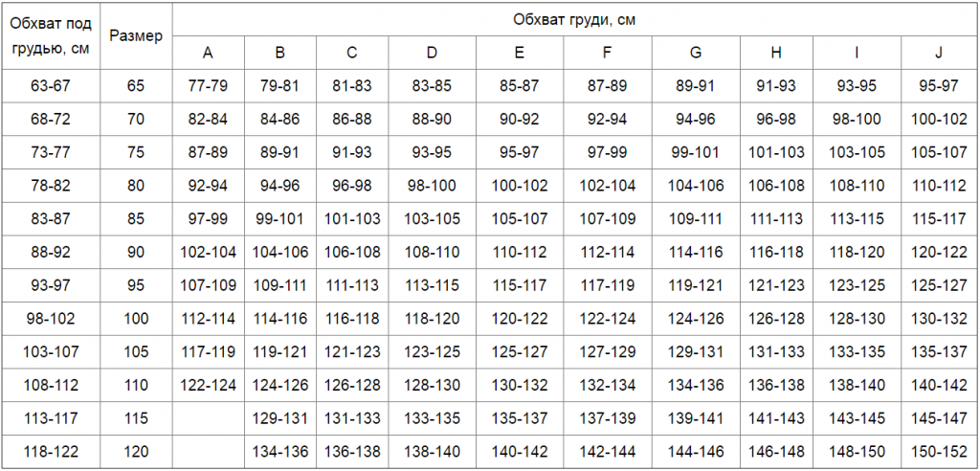This screenshot has width=980, height=471.
Task: Click the empty cup A cell for size 115
Action: 208,418
